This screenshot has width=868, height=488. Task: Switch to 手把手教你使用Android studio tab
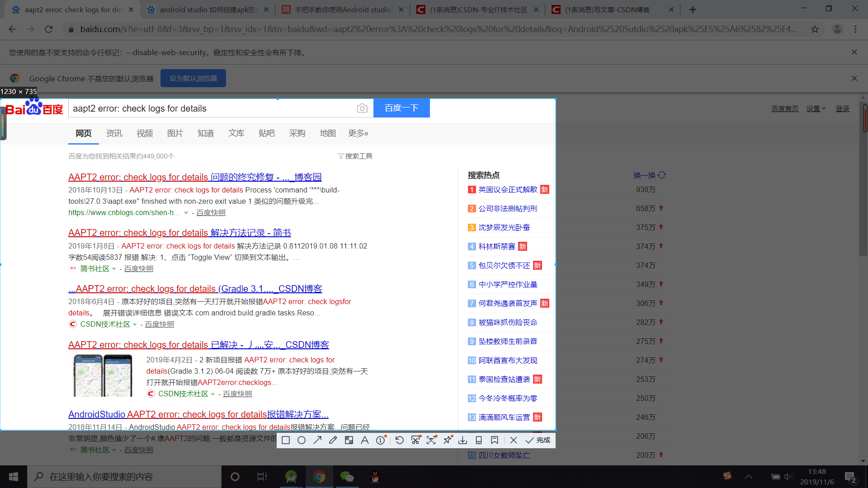pyautogui.click(x=343, y=9)
